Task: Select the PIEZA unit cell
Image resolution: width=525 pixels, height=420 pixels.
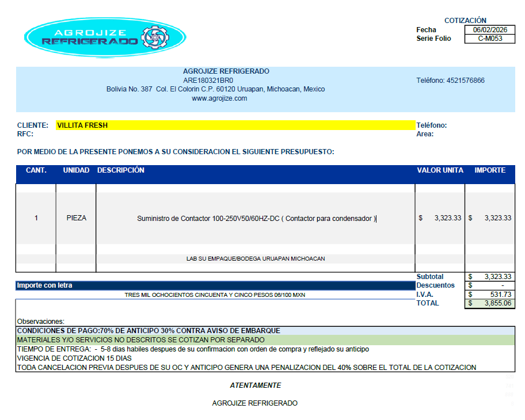Action: (76, 219)
